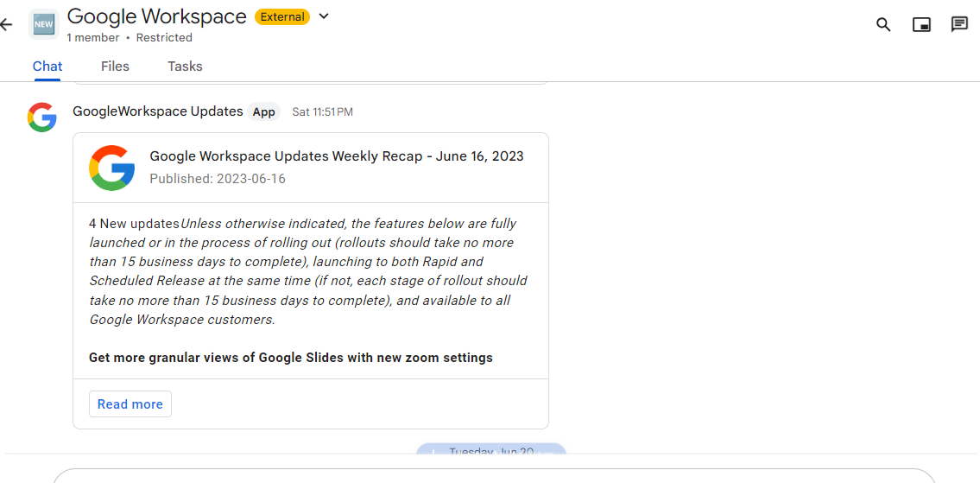Open search with the magnifier icon
980x483 pixels.
pos(883,24)
